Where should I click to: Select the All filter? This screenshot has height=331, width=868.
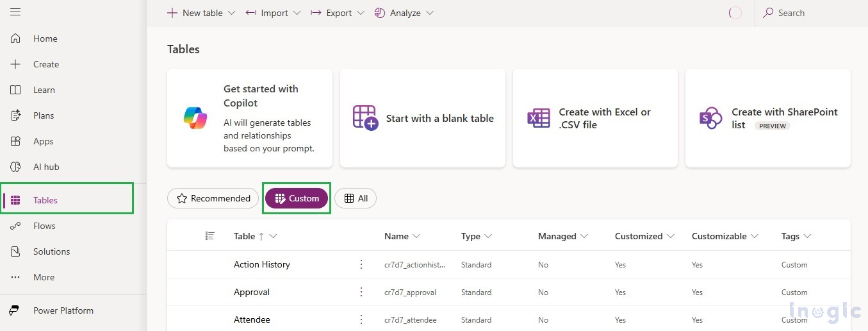[356, 198]
